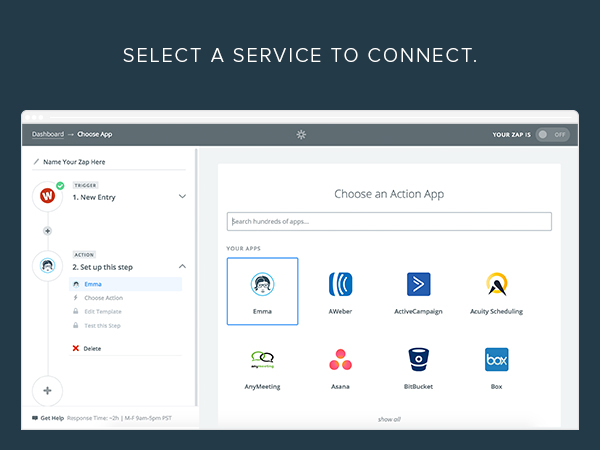Click the Get Help chat icon

(x=35, y=418)
